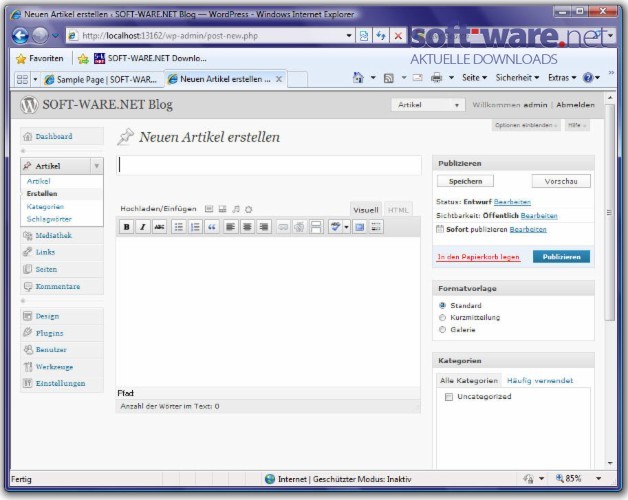
Task: Click the WordPress logo in header
Action: (29, 105)
